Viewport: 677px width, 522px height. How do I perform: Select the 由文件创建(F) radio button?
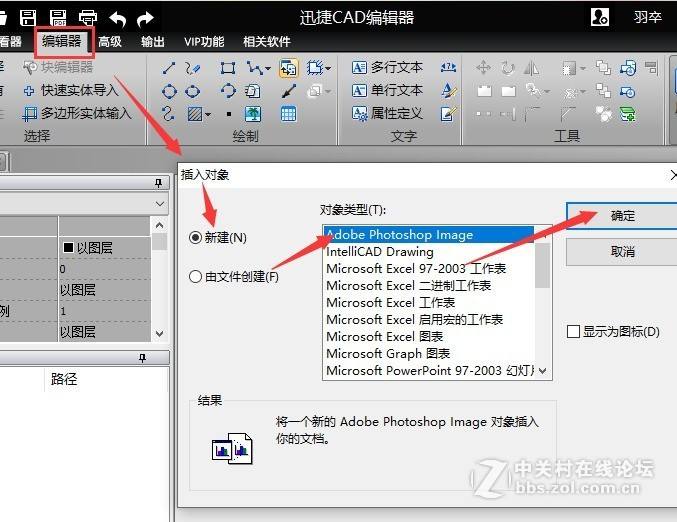tap(195, 276)
